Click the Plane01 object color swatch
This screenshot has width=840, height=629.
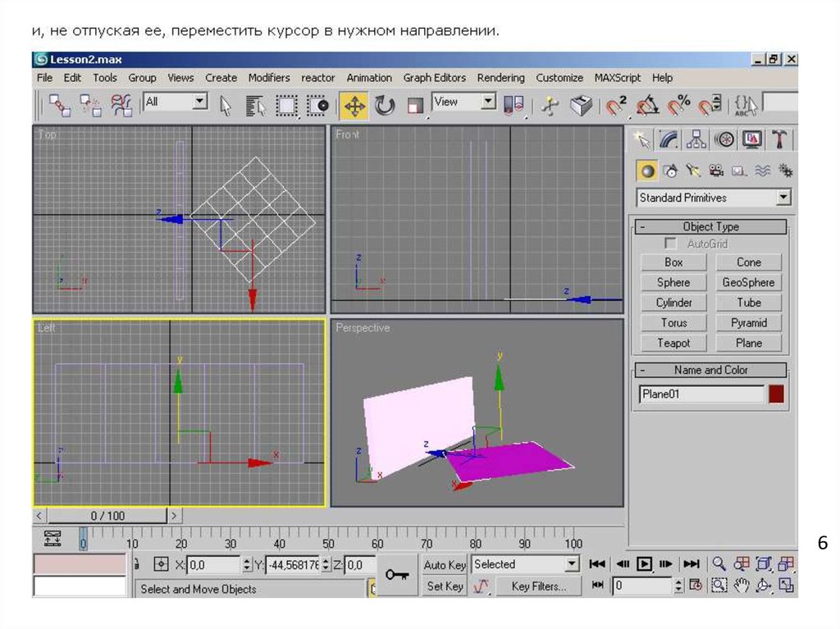click(x=776, y=394)
